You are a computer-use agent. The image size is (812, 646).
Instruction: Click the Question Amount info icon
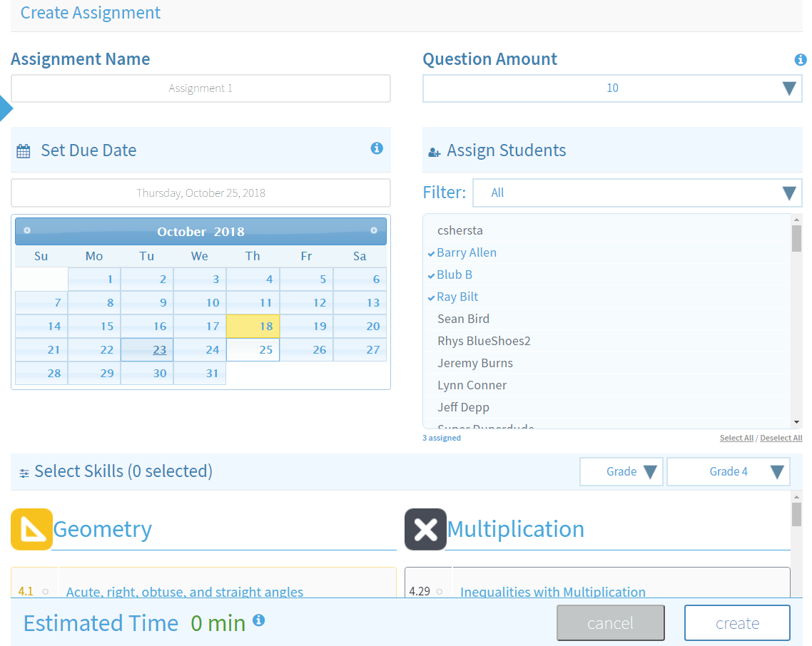pos(800,60)
